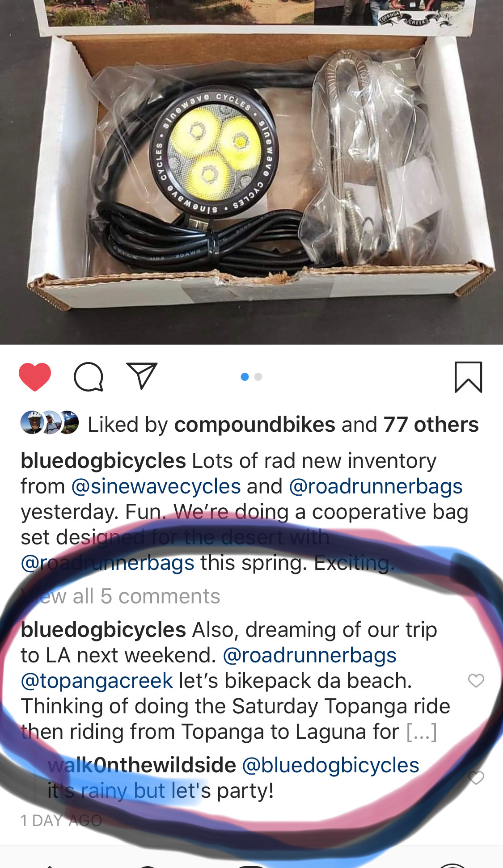Open @roadrunnerbags mention in comment
The height and width of the screenshot is (868, 503).
point(309,655)
